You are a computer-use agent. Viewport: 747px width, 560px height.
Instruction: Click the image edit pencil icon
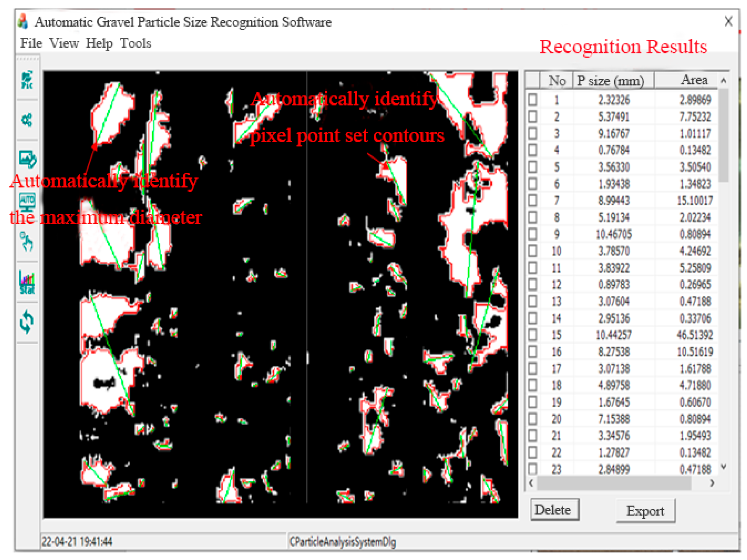click(x=27, y=159)
